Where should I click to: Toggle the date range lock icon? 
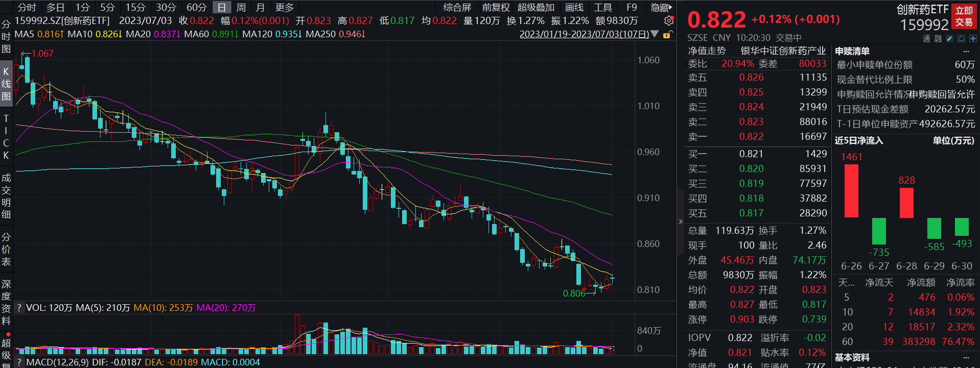point(667,34)
